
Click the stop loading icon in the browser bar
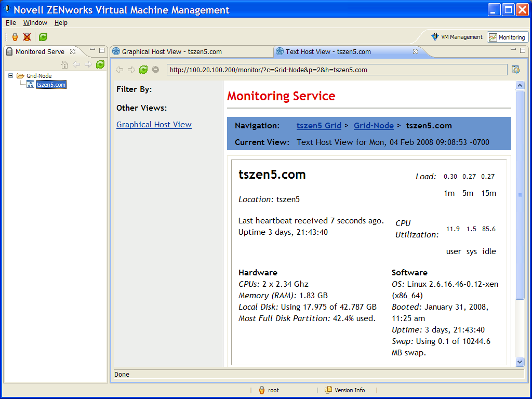pyautogui.click(x=155, y=69)
